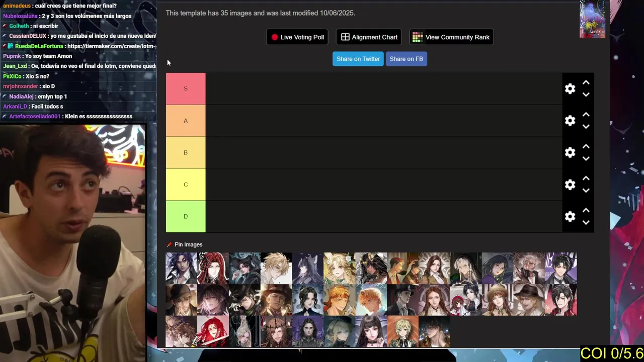Move the A tier row up
This screenshot has height=362, width=644.
tap(586, 115)
